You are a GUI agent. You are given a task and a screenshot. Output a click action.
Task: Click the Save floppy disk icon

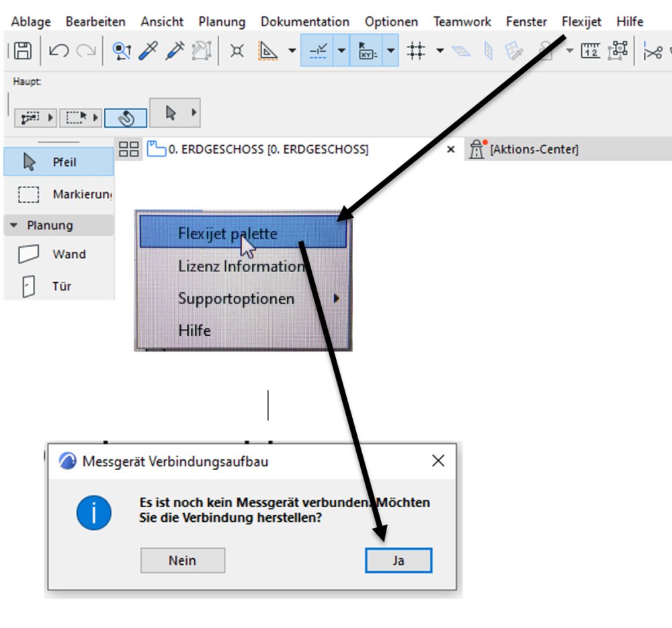click(x=23, y=50)
